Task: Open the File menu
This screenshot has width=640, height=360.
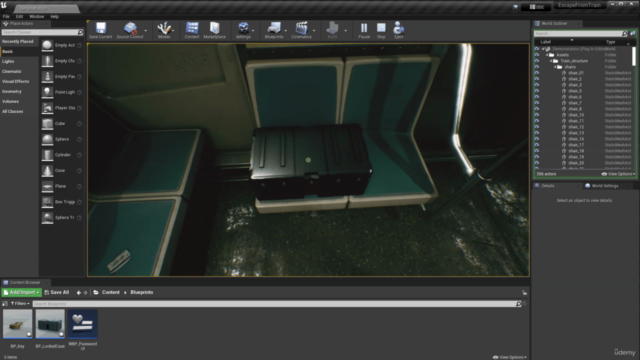Action: tap(6, 17)
